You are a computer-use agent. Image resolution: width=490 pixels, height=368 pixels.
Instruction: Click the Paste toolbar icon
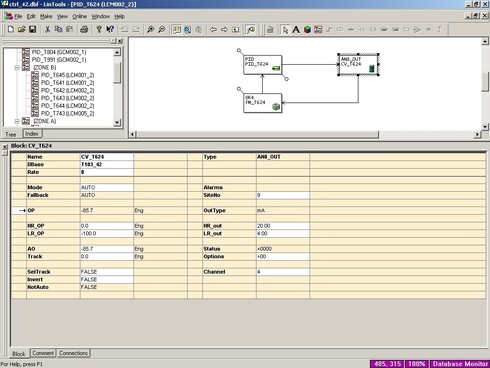pos(69,30)
